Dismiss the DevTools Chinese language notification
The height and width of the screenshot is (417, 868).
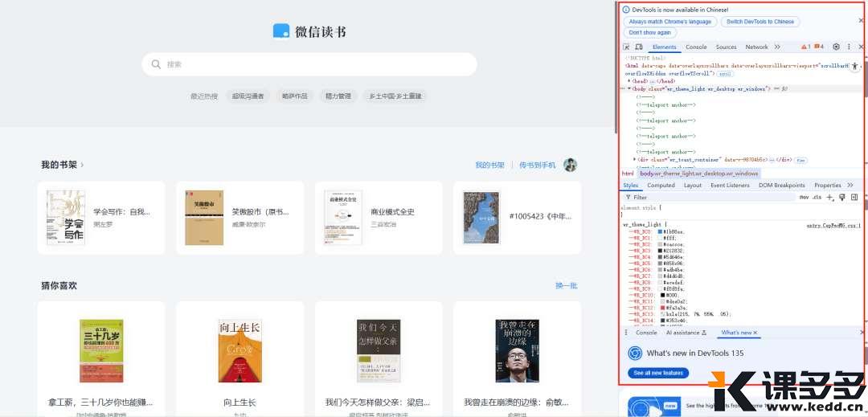[861, 21]
